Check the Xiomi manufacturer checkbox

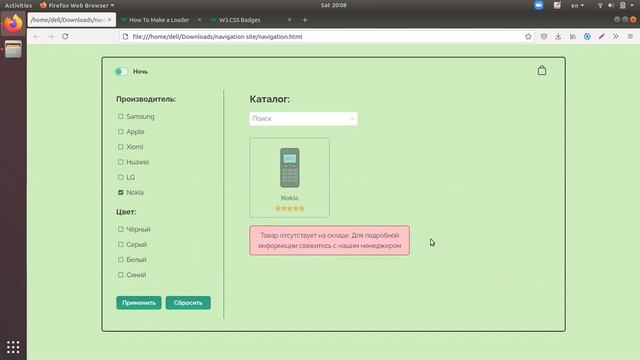120,147
